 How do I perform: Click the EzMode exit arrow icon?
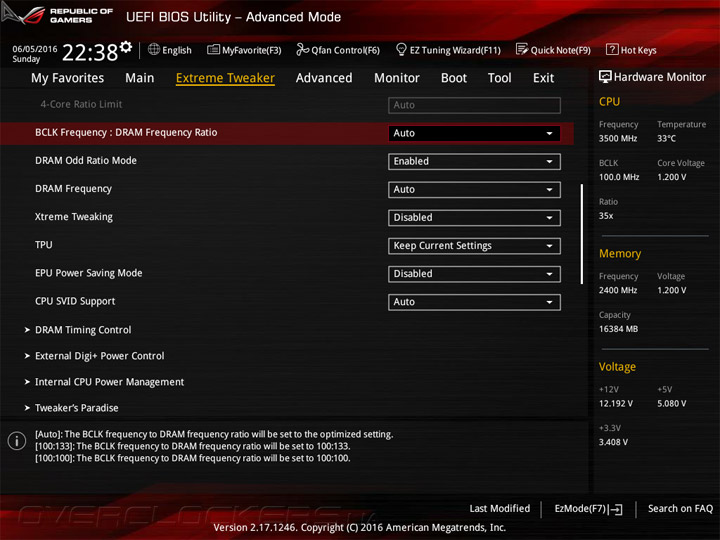click(x=615, y=509)
